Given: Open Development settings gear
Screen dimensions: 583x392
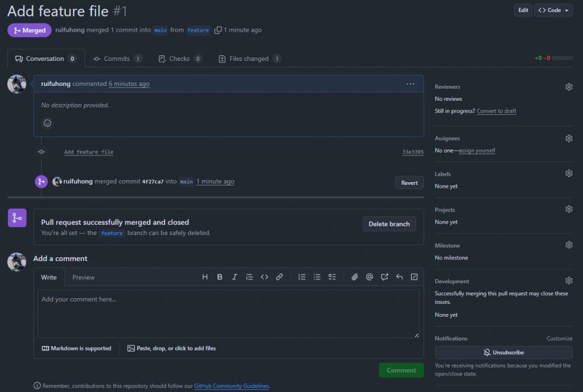Looking at the screenshot, I should click(569, 280).
